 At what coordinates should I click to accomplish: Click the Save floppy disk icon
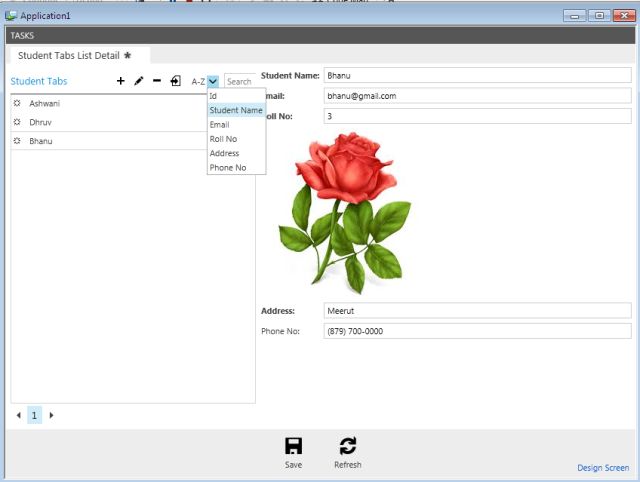[x=293, y=447]
